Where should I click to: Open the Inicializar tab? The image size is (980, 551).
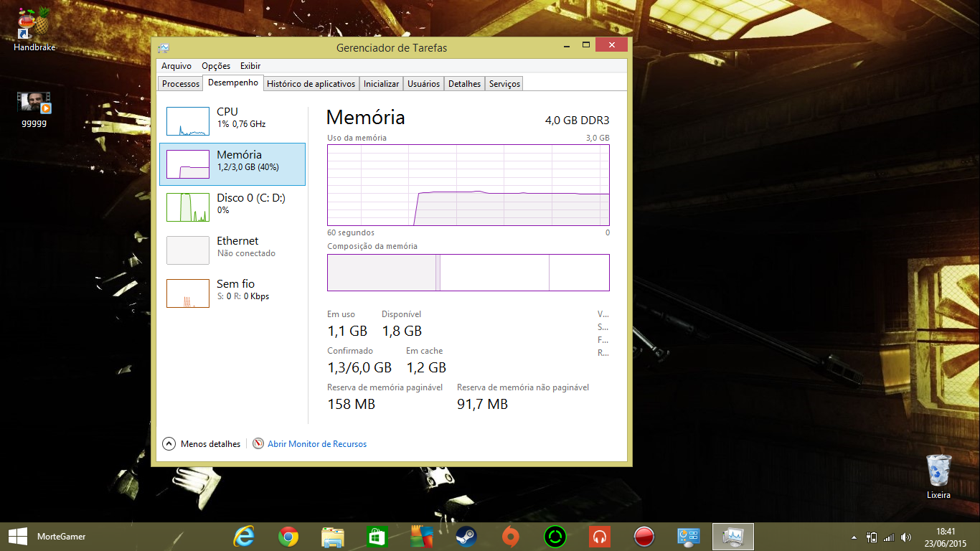[381, 84]
